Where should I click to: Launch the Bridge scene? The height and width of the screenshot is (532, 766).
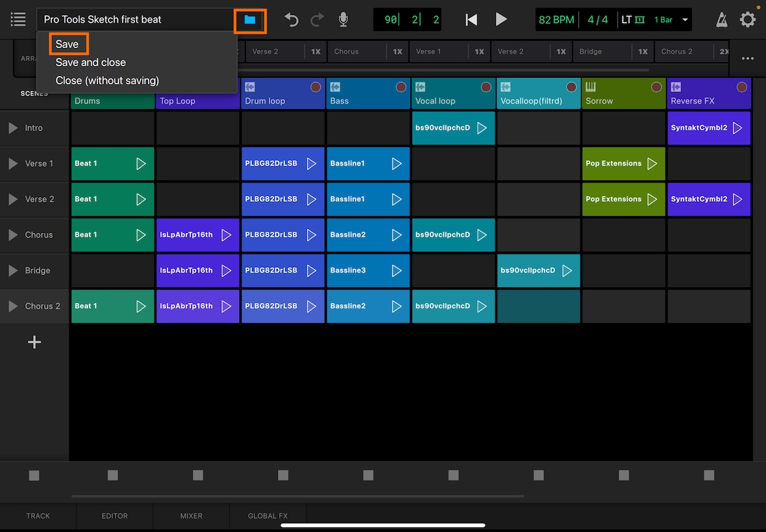tap(13, 271)
